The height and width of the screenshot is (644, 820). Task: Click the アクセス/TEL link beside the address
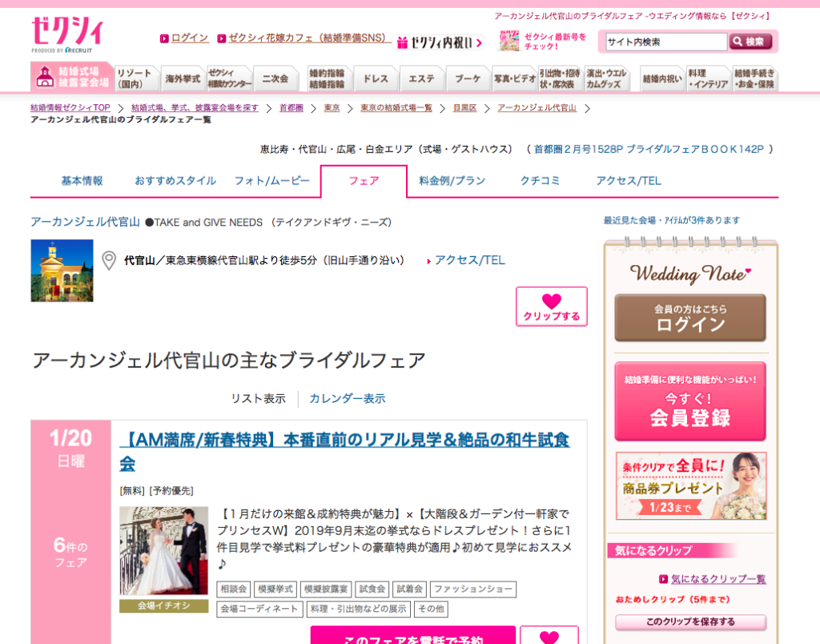[x=469, y=260]
